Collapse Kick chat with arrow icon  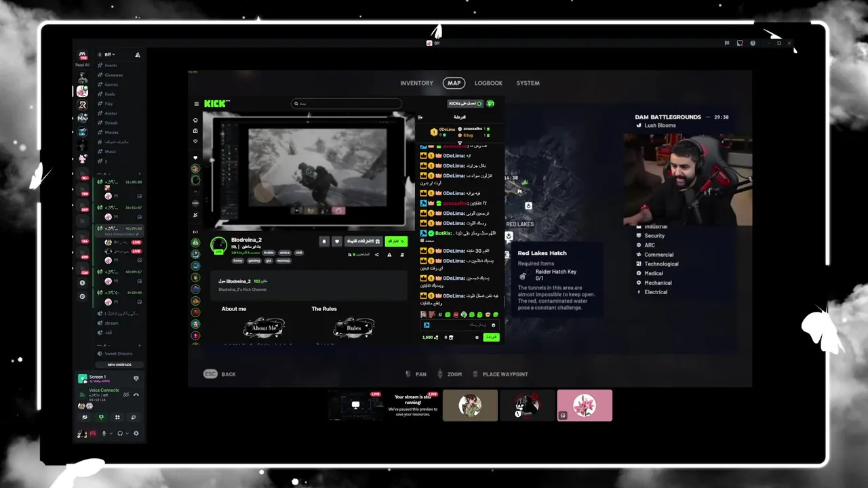click(x=420, y=117)
